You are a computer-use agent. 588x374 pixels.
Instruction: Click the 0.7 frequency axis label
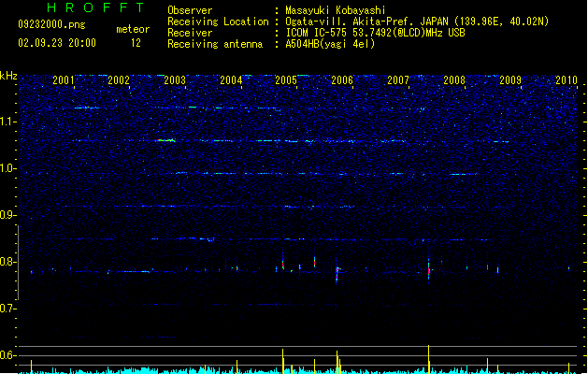click(7, 309)
